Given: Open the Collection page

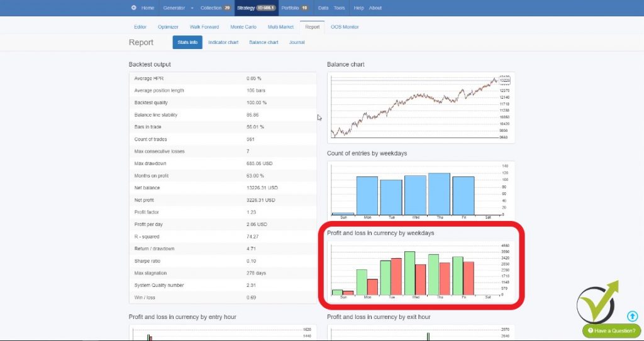Looking at the screenshot, I should [x=216, y=8].
